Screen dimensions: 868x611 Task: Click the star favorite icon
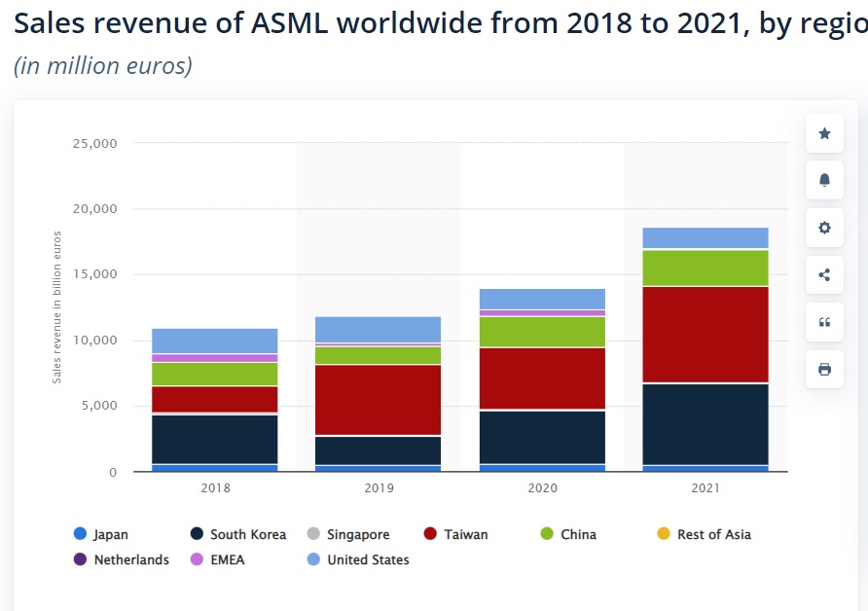pyautogui.click(x=824, y=133)
